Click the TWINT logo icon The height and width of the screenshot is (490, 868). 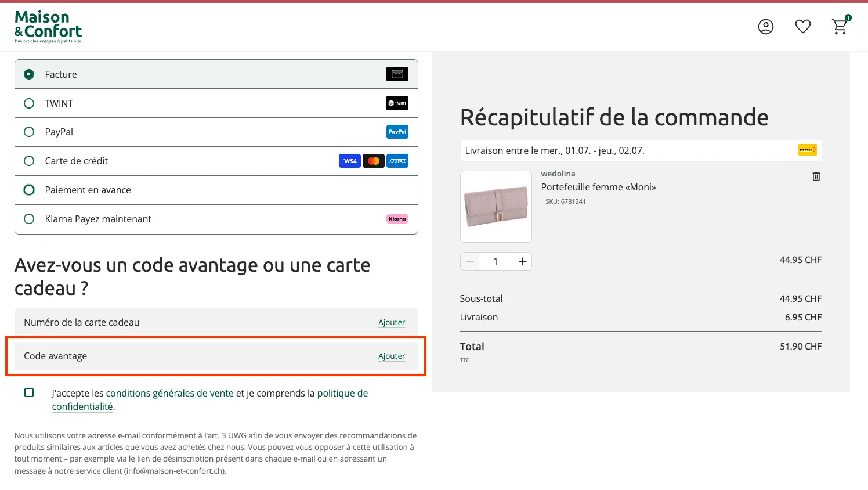click(x=397, y=103)
